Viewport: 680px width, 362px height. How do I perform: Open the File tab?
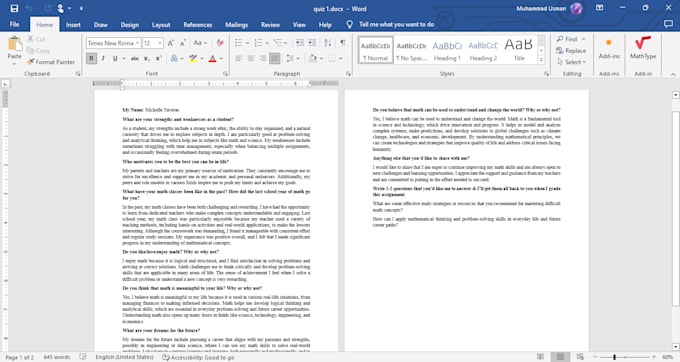14,25
